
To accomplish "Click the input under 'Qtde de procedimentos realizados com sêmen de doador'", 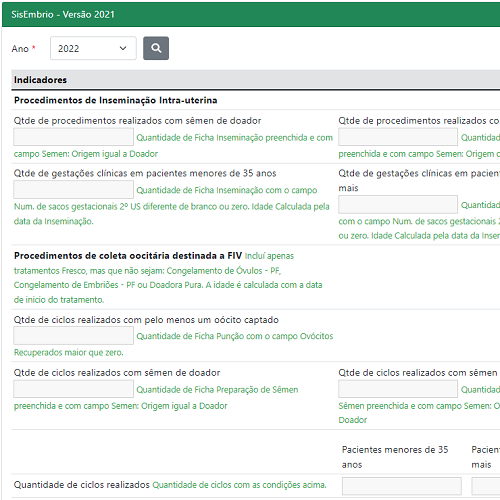I will tap(74, 137).
